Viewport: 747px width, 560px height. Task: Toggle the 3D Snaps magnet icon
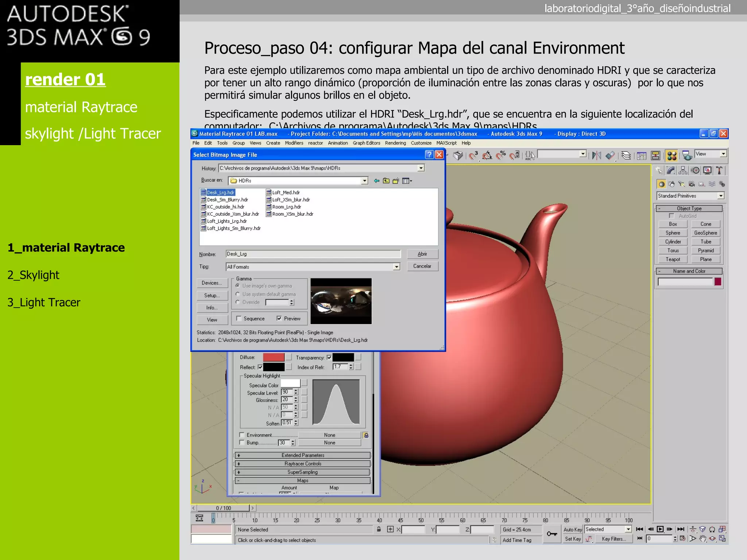[473, 156]
